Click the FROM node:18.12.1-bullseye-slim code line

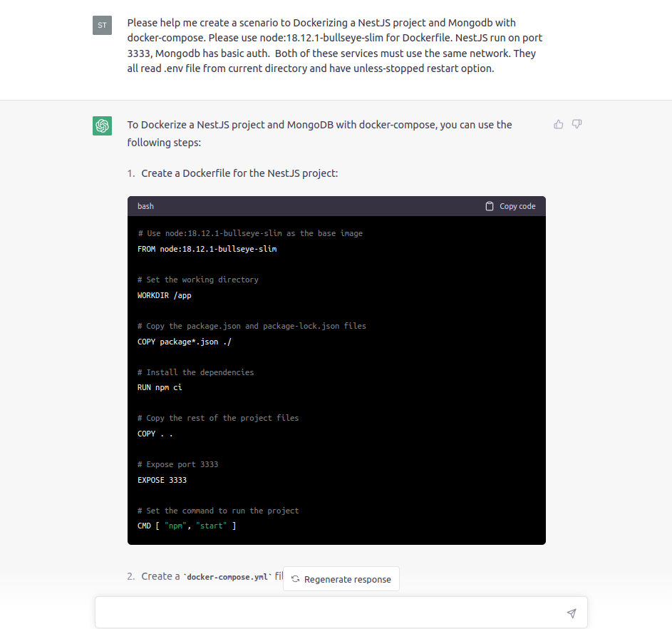pos(207,249)
